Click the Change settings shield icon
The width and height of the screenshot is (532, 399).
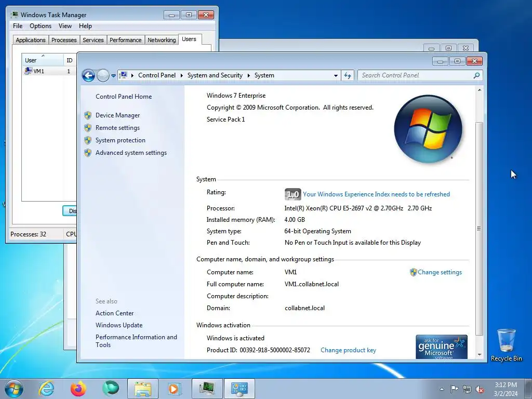(413, 272)
